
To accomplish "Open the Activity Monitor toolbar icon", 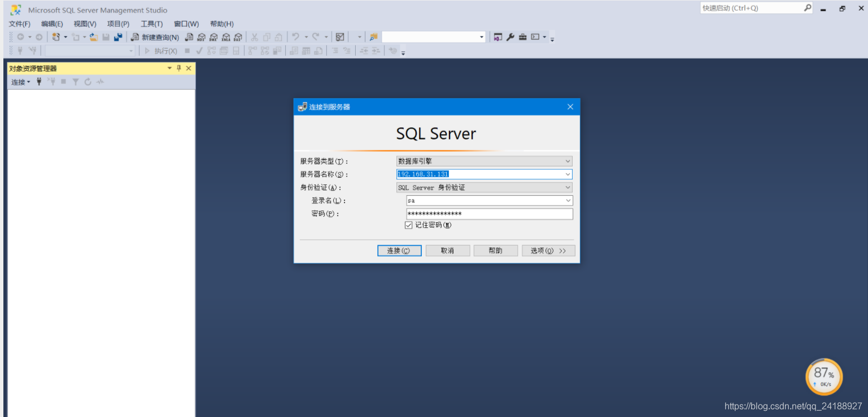I will tap(340, 37).
